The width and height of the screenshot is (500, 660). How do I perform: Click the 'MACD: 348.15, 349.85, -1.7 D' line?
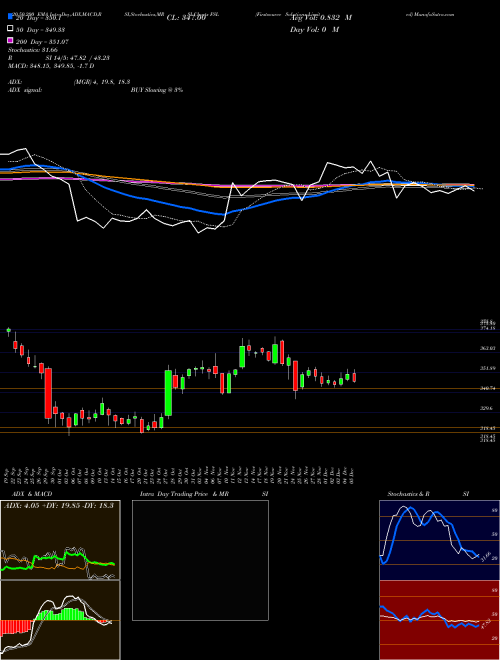tap(51, 66)
